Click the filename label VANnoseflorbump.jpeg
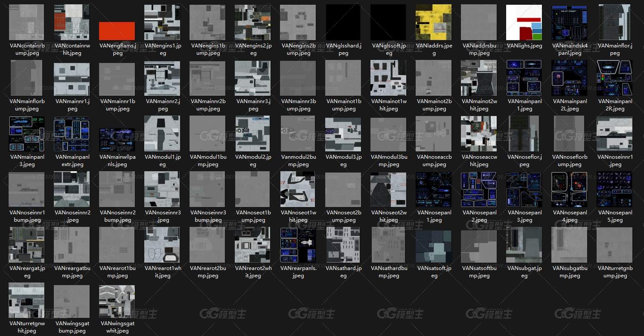The width and height of the screenshot is (644, 336). 569,160
